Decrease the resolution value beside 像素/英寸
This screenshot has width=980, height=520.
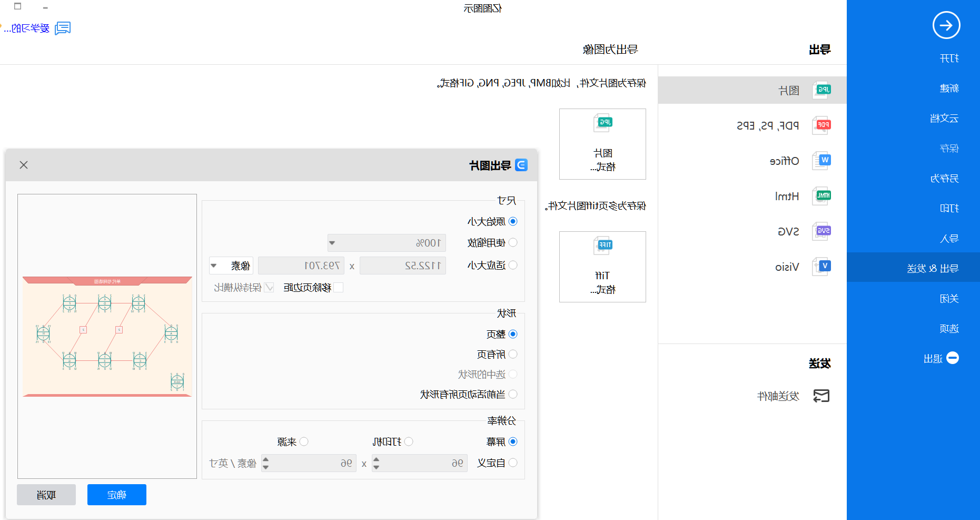click(x=265, y=467)
